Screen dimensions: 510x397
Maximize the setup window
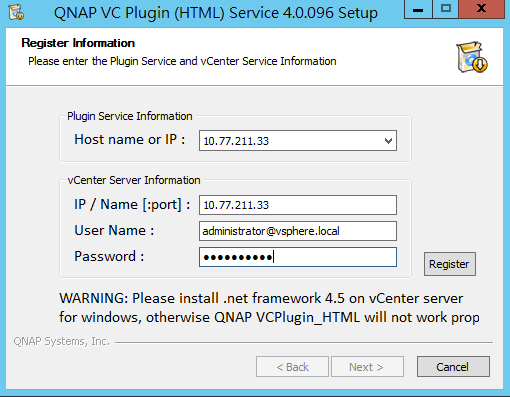tap(446, 9)
